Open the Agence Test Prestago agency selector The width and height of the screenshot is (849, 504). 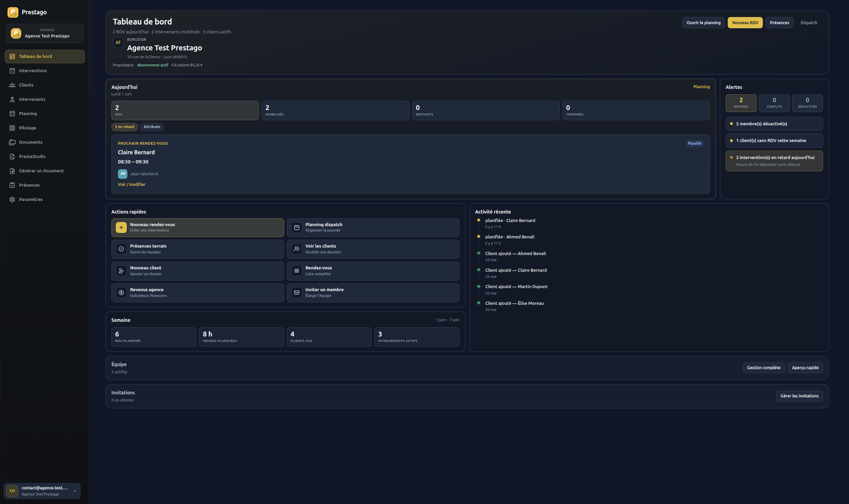[x=45, y=33]
